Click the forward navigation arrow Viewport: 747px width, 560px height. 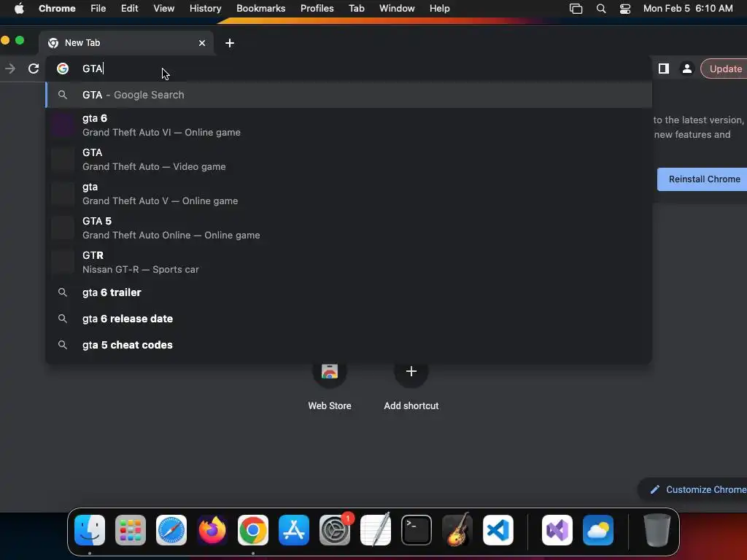pos(10,69)
